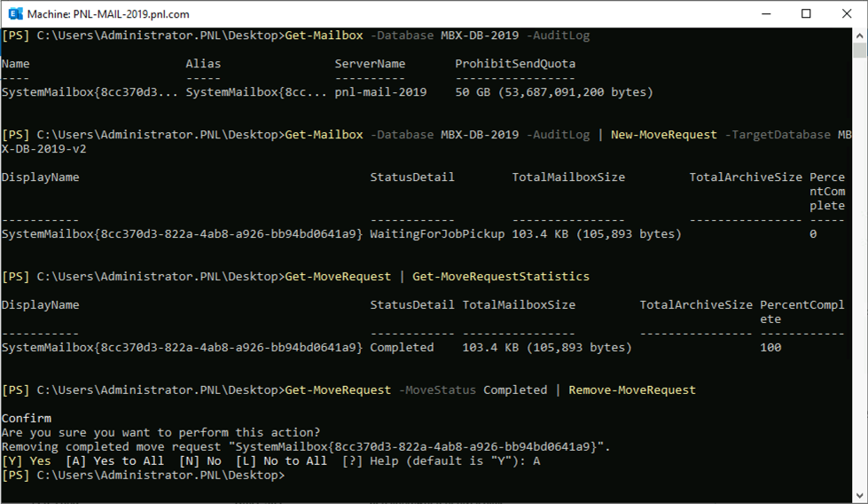Click the pnl-mail-2019 server name value
This screenshot has height=504, width=868.
click(380, 92)
